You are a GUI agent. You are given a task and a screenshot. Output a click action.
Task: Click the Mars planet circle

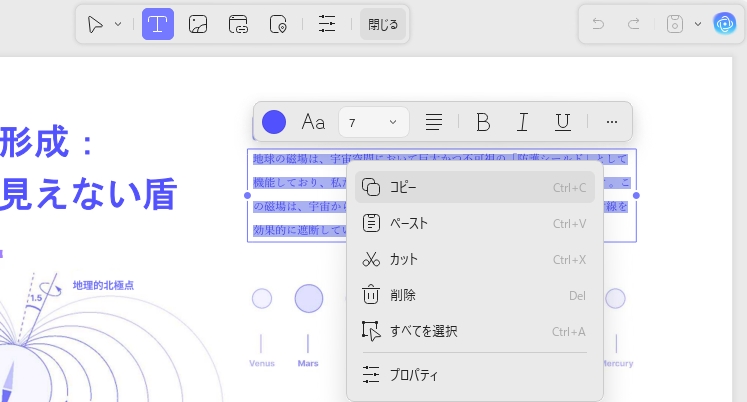click(x=309, y=299)
